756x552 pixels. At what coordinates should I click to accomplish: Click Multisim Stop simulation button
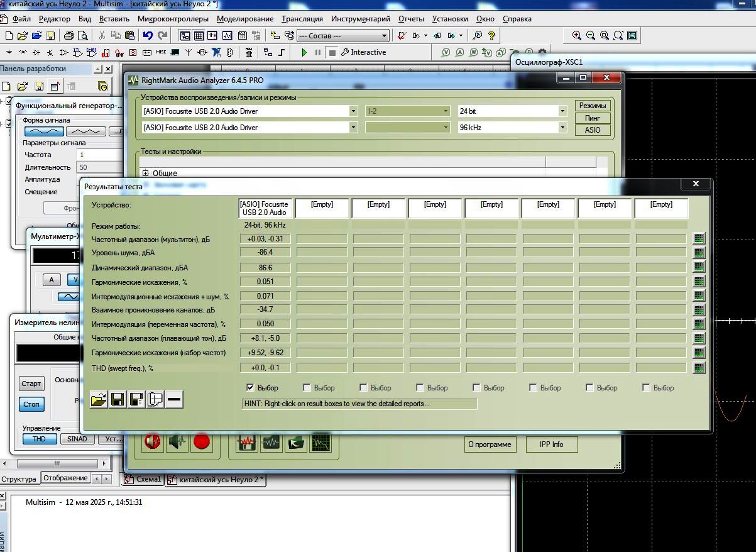coord(332,52)
